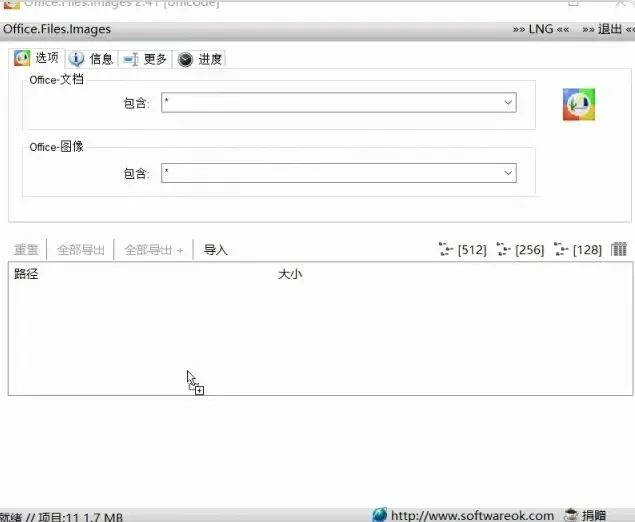The height and width of the screenshot is (522, 635).
Task: Click the donate cup icon
Action: tap(571, 515)
